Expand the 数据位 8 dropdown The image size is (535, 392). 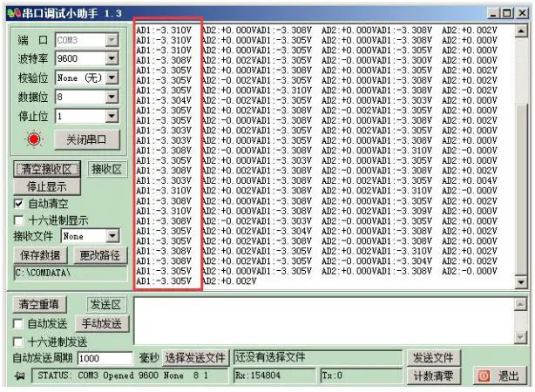coord(112,97)
